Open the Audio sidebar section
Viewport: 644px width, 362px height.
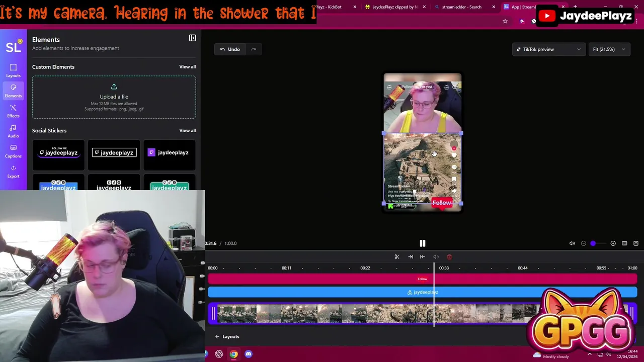pos(13,131)
